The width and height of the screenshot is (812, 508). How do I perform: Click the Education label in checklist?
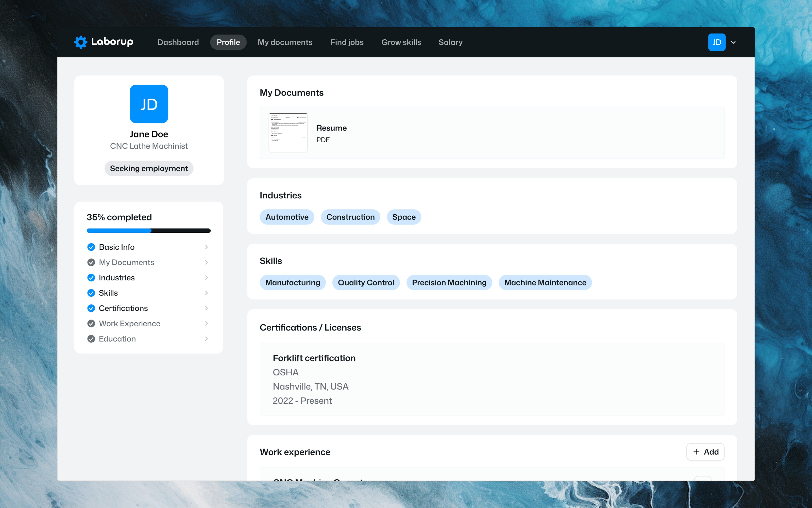click(117, 339)
